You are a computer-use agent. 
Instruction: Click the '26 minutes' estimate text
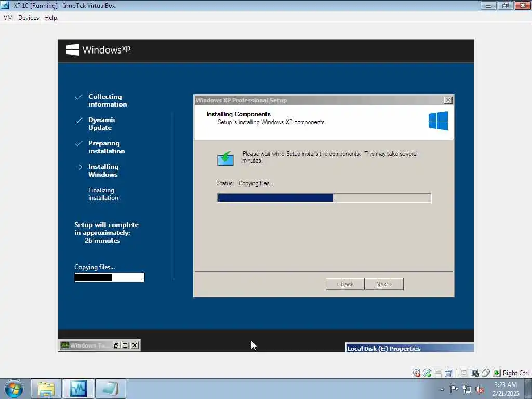click(x=102, y=240)
